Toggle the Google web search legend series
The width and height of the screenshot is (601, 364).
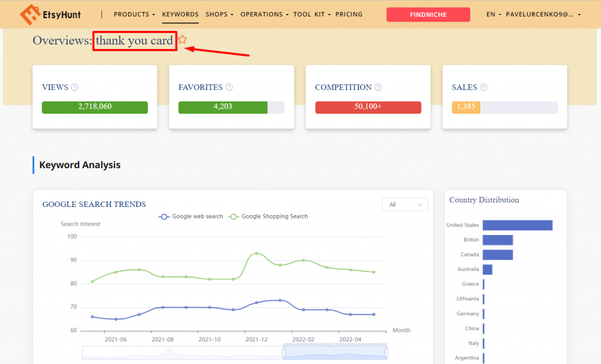point(191,216)
